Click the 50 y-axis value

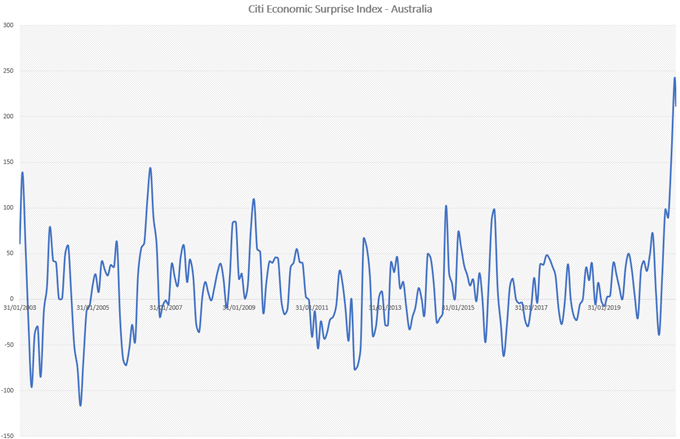pos(10,253)
